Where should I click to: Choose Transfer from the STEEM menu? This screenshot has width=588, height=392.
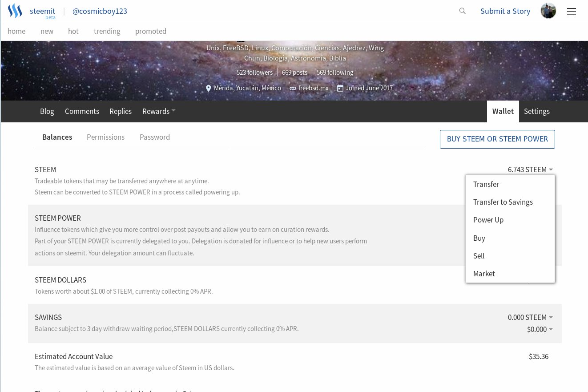pos(510,184)
